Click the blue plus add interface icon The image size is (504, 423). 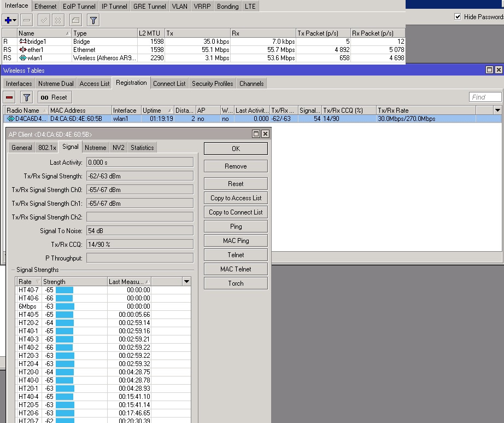8,20
